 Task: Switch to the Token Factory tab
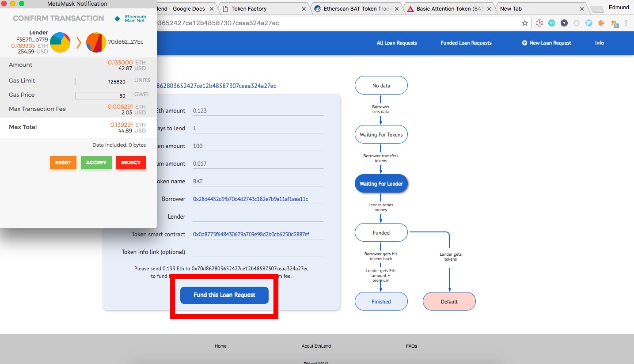(x=264, y=9)
